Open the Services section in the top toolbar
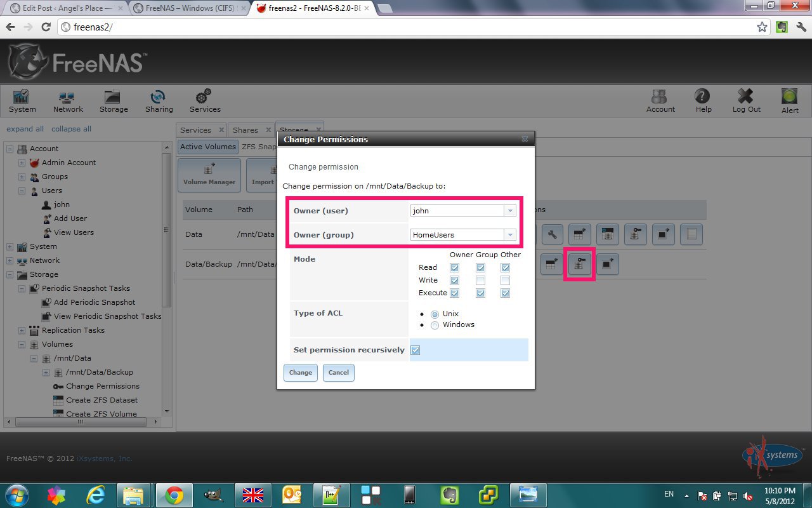This screenshot has height=508, width=812. point(205,101)
